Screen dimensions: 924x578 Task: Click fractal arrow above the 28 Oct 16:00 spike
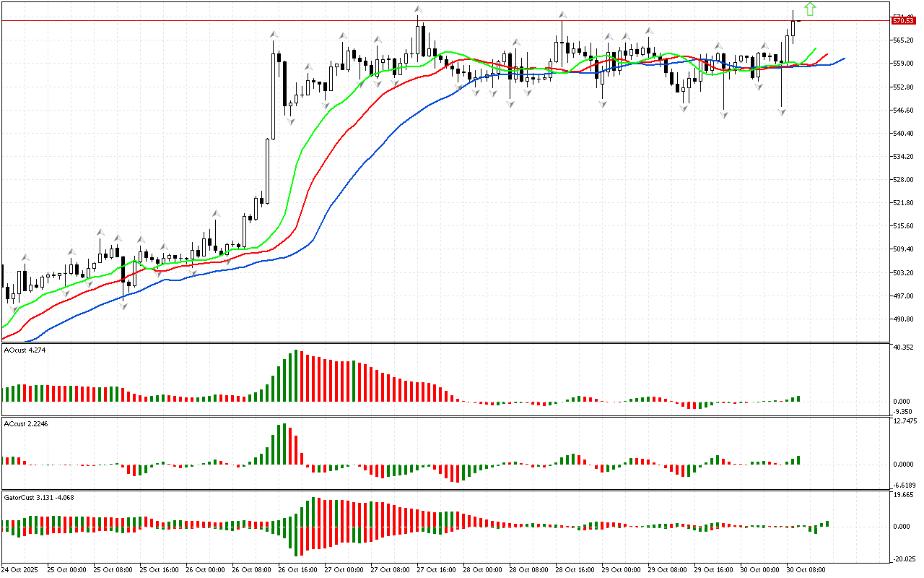562,14
